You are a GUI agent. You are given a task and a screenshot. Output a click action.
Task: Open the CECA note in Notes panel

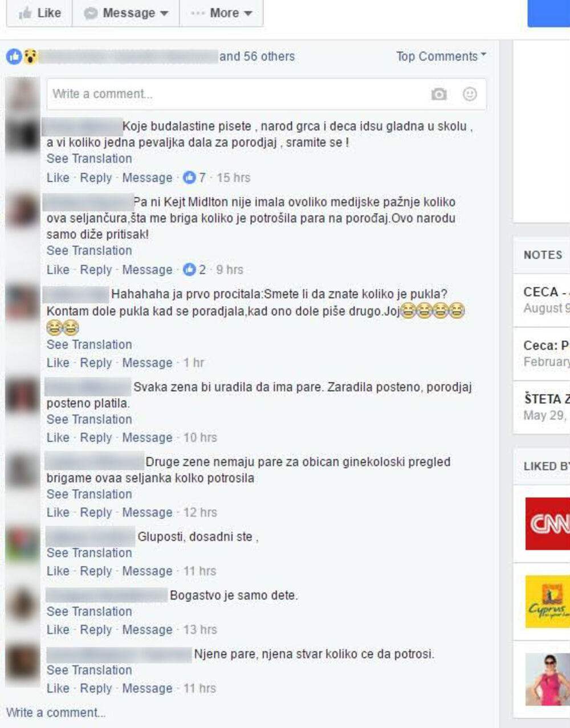(546, 300)
